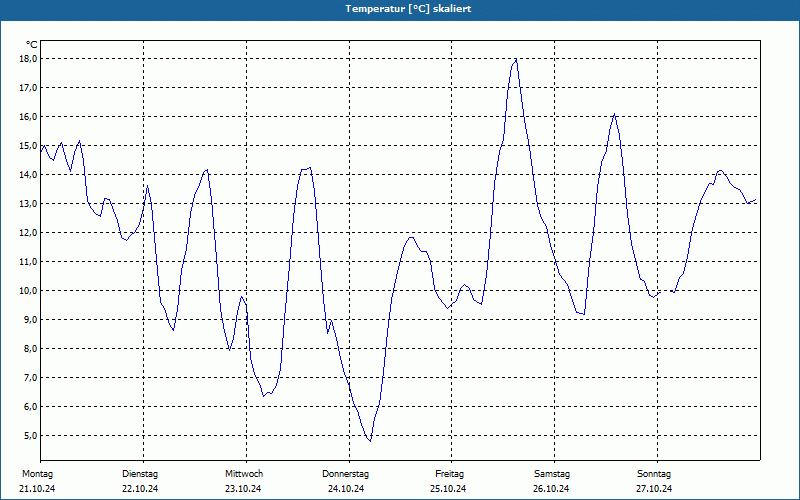Click the °C unit label

(31, 45)
